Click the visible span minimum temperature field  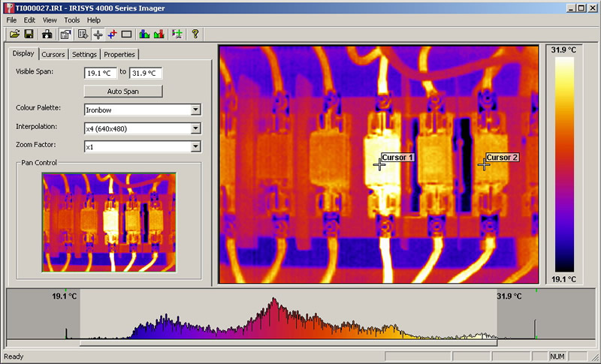[101, 73]
